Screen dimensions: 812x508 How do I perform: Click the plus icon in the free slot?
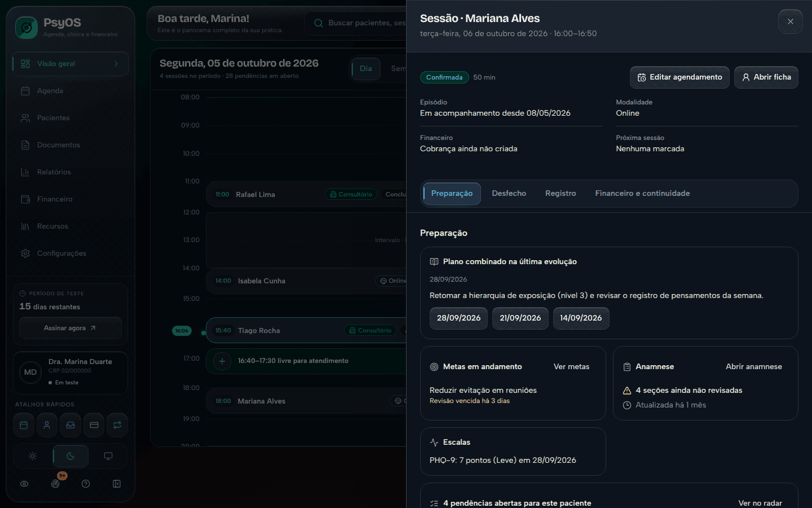222,361
